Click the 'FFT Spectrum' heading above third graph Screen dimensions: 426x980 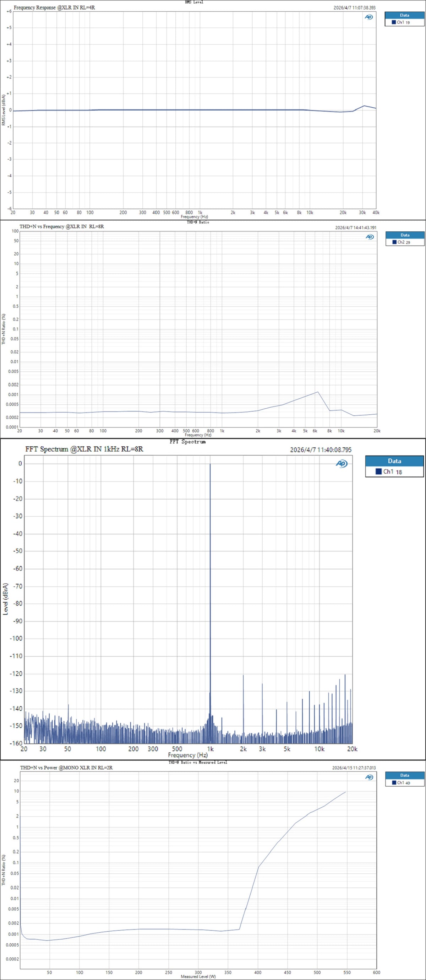pos(188,442)
